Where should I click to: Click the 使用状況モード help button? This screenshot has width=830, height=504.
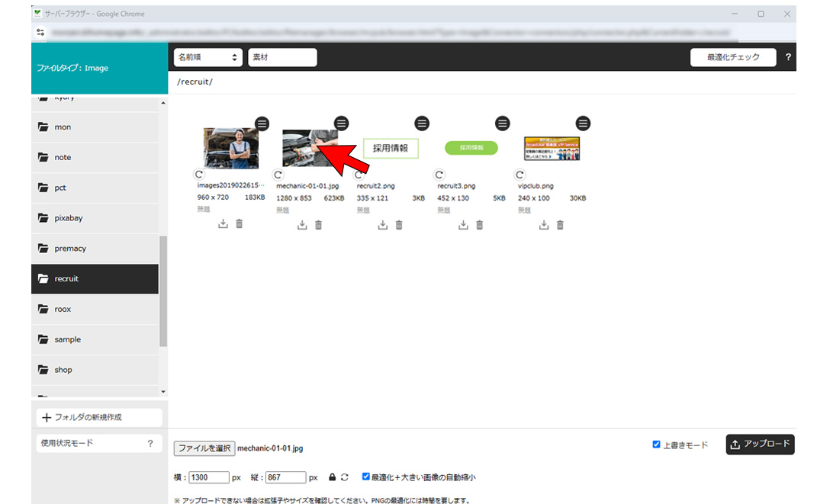(150, 443)
